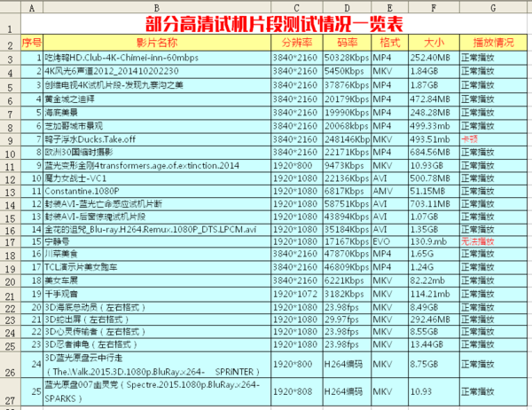The width and height of the screenshot is (532, 410).
Task: Select the Constantine.1080P name cell
Action: 157,191
